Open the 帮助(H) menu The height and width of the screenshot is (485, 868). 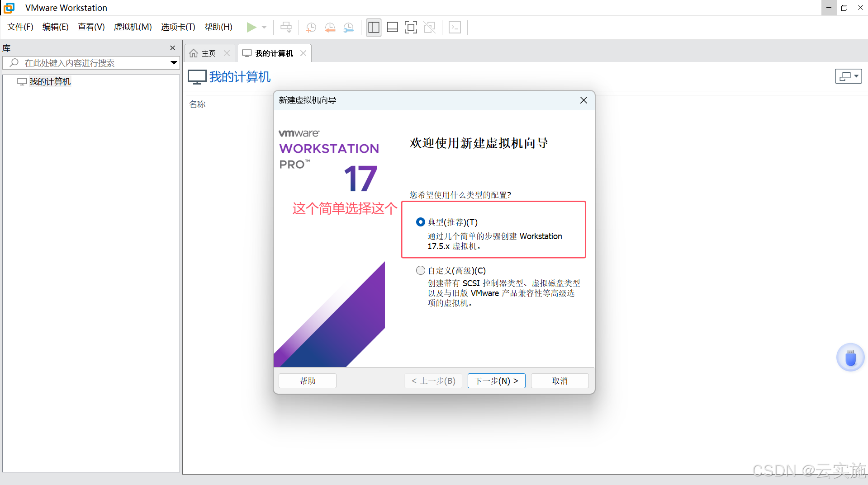point(218,27)
